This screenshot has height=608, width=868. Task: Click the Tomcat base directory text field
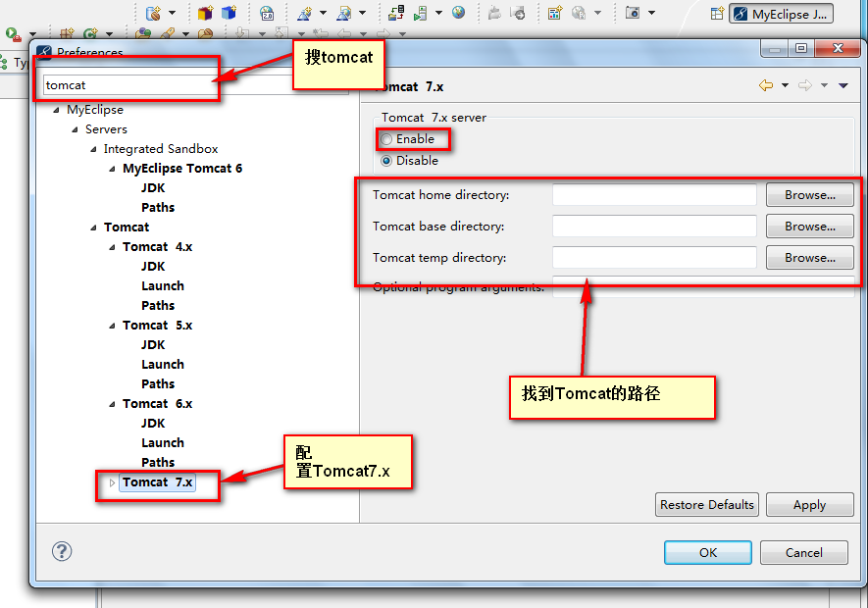[x=654, y=227]
